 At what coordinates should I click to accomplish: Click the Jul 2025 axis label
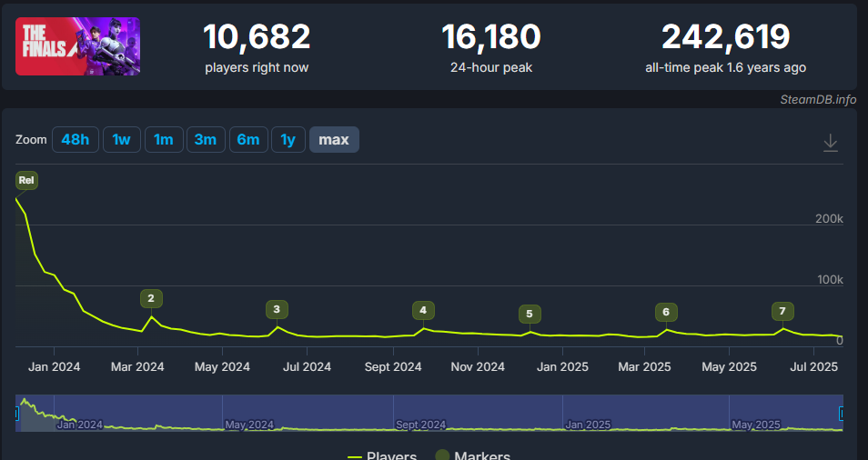coord(813,366)
